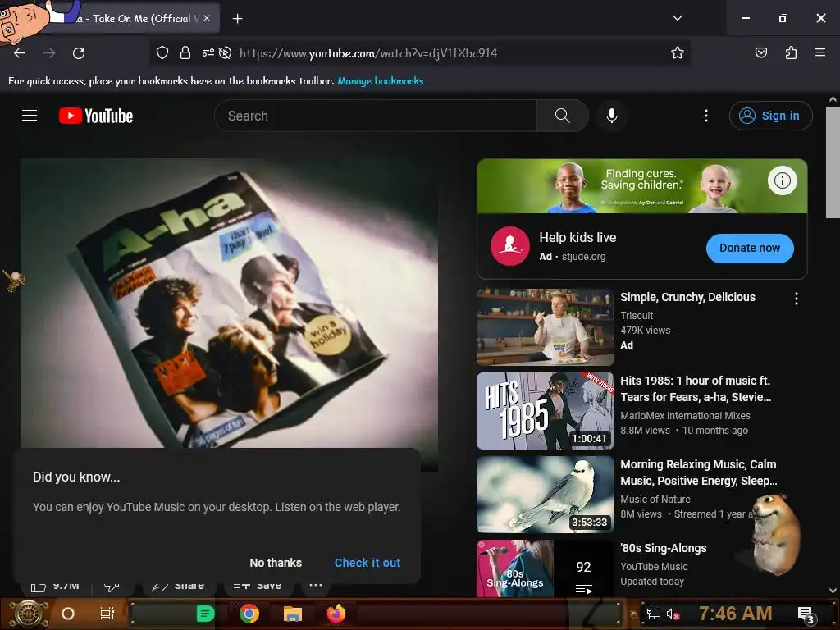The height and width of the screenshot is (630, 840).
Task: Open the '80s Sing-Alongs playlist thumbnail
Action: (x=545, y=568)
